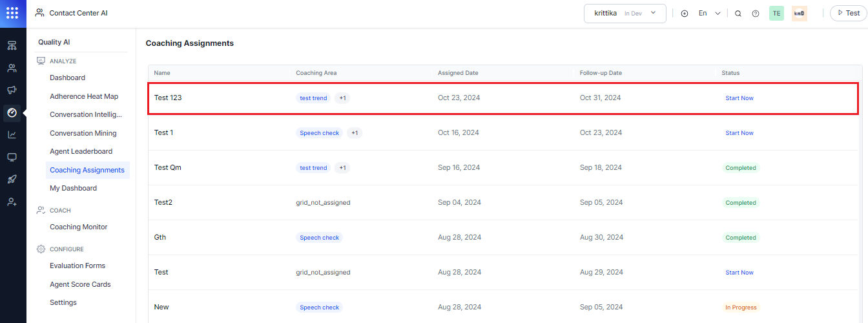Open the krittika In Dev dropdown
Viewport: 868px width, 323px height.
(x=625, y=13)
